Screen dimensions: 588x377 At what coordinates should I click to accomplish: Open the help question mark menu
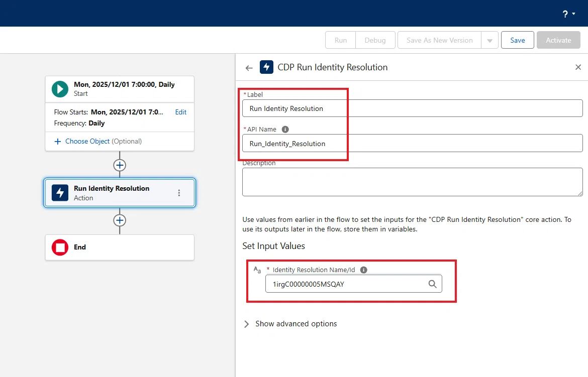568,14
